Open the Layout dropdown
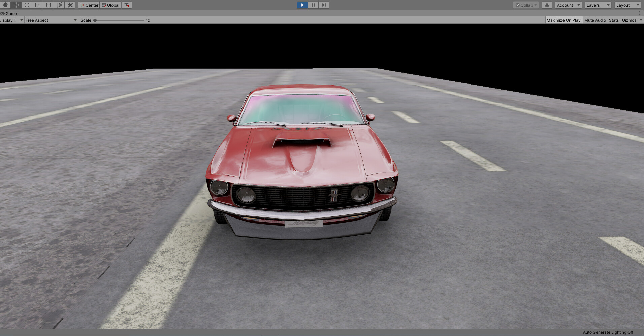This screenshot has width=644, height=336. click(627, 5)
